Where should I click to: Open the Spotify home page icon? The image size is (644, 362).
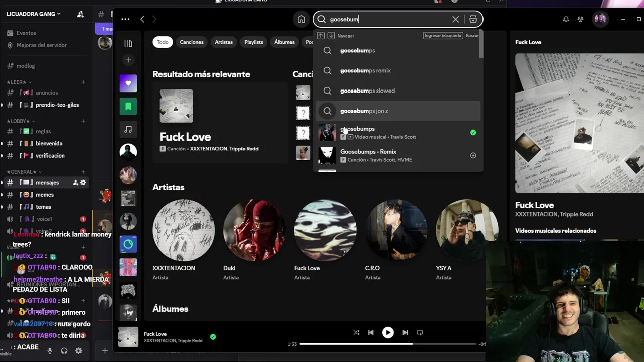click(301, 19)
